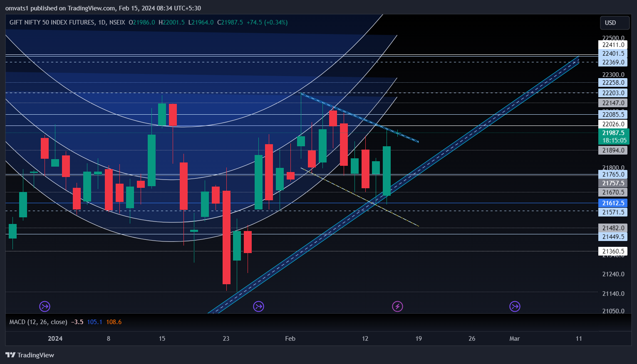Image resolution: width=637 pixels, height=364 pixels.
Task: Click the 22300.0 axis price tick
Action: pos(613,75)
